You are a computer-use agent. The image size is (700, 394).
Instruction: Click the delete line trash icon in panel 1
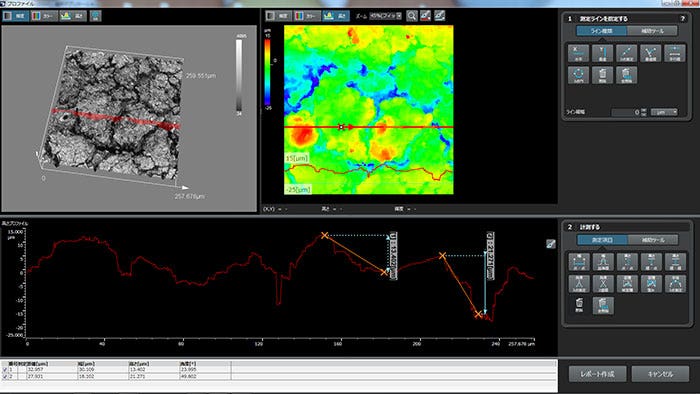[602, 75]
